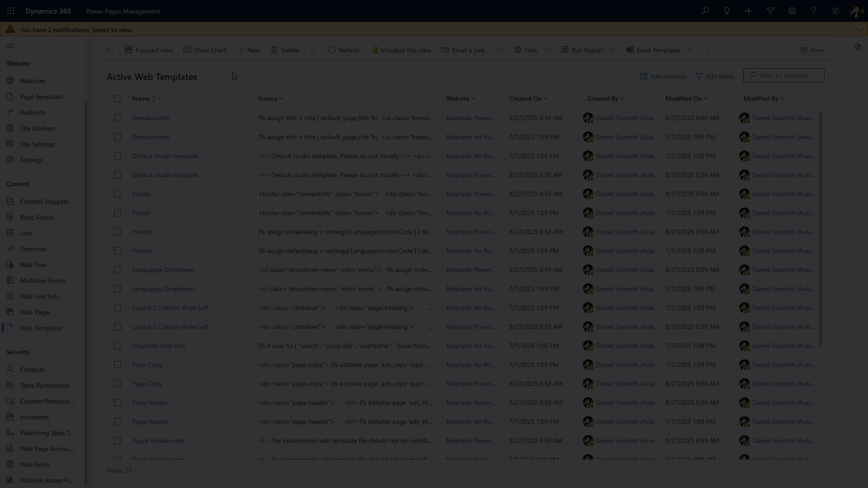Click inside the Filter by keyword field
The width and height of the screenshot is (868, 488).
pyautogui.click(x=783, y=75)
